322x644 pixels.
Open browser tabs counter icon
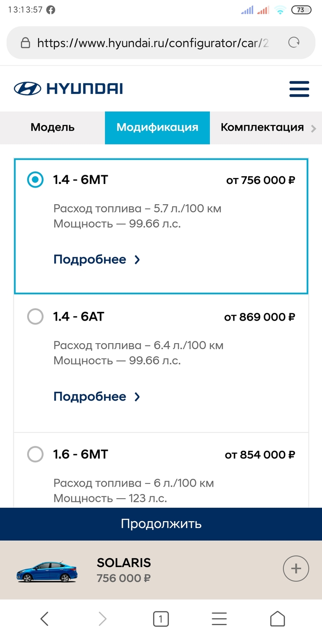161,619
